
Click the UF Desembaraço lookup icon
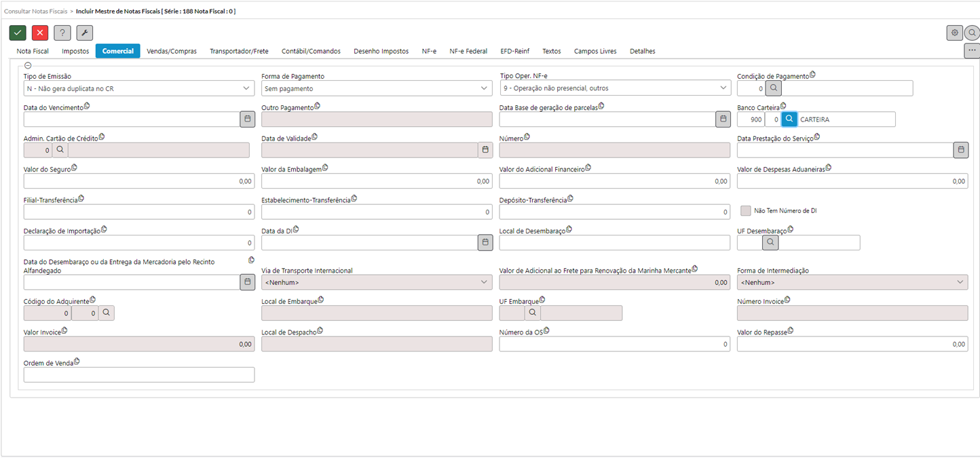click(770, 242)
